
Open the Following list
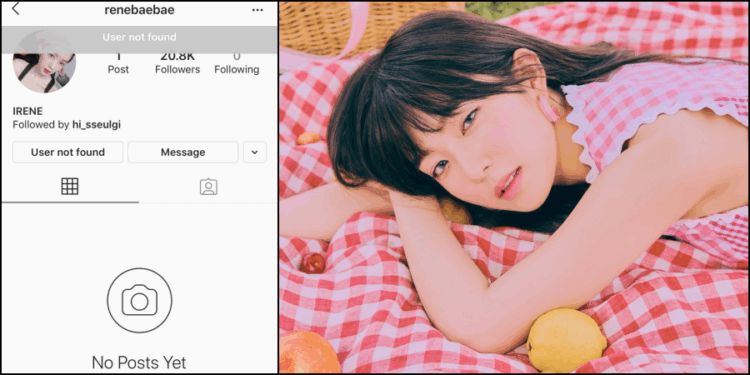[237, 63]
